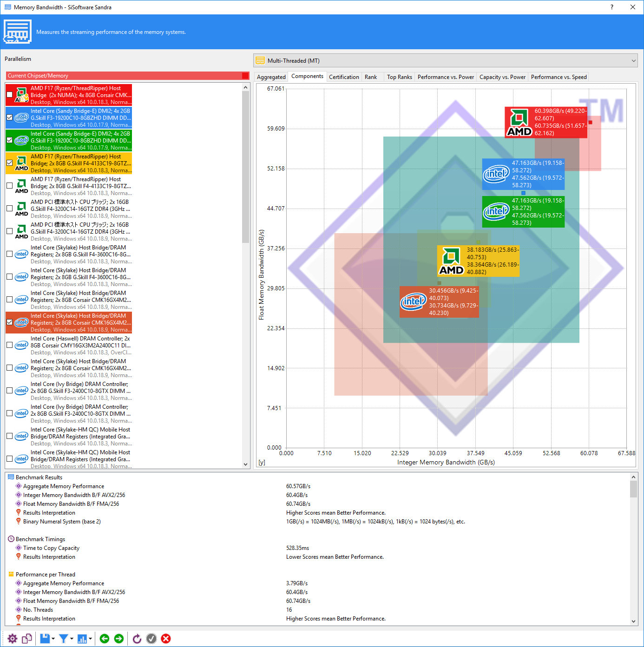Click the purple refresh arrow icon
Screen dimensions: 644x647
pos(137,639)
